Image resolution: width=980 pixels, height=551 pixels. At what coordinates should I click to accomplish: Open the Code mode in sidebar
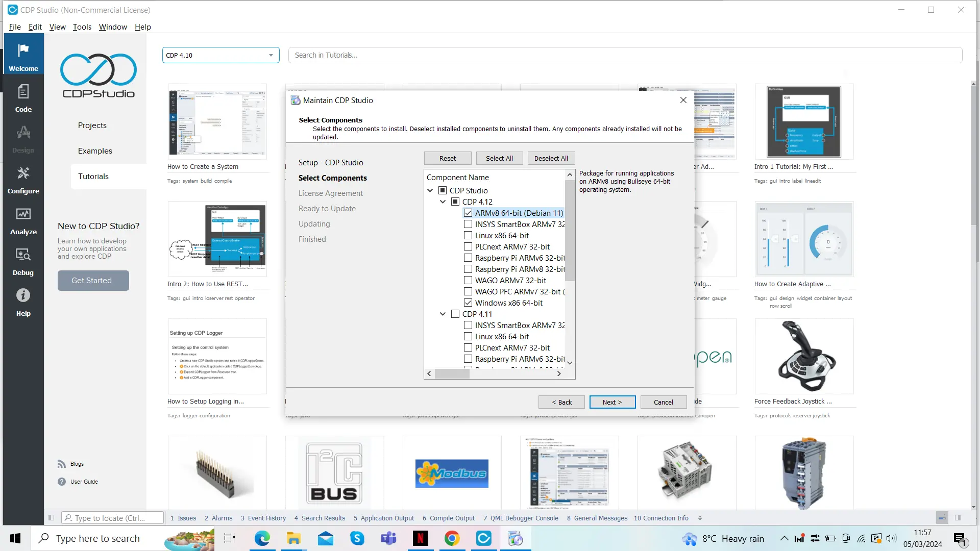pos(23,98)
